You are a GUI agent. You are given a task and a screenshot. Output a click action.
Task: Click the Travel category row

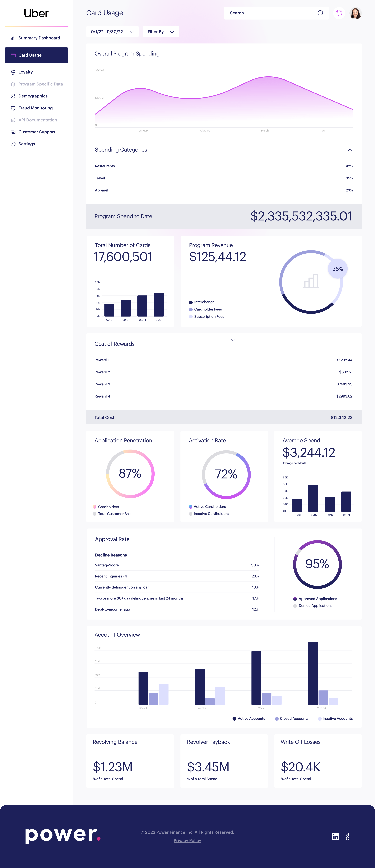point(224,178)
